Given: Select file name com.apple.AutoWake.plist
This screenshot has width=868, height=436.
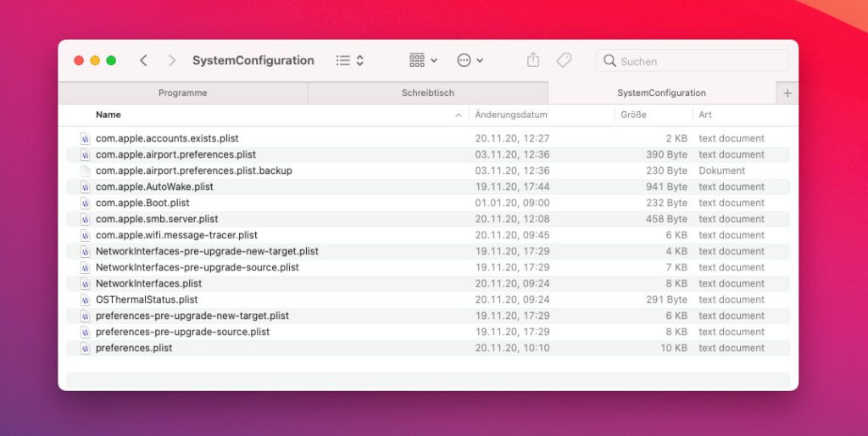Looking at the screenshot, I should click(x=154, y=187).
